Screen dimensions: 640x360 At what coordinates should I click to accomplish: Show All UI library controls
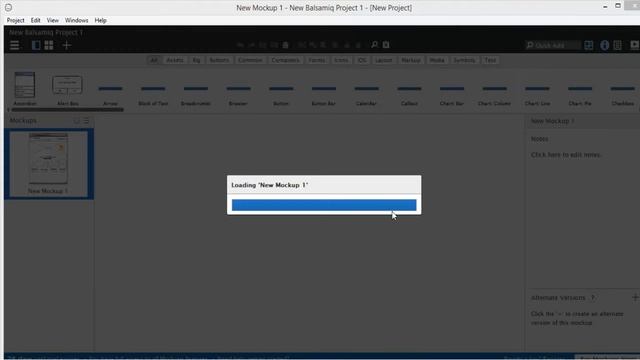(154, 60)
